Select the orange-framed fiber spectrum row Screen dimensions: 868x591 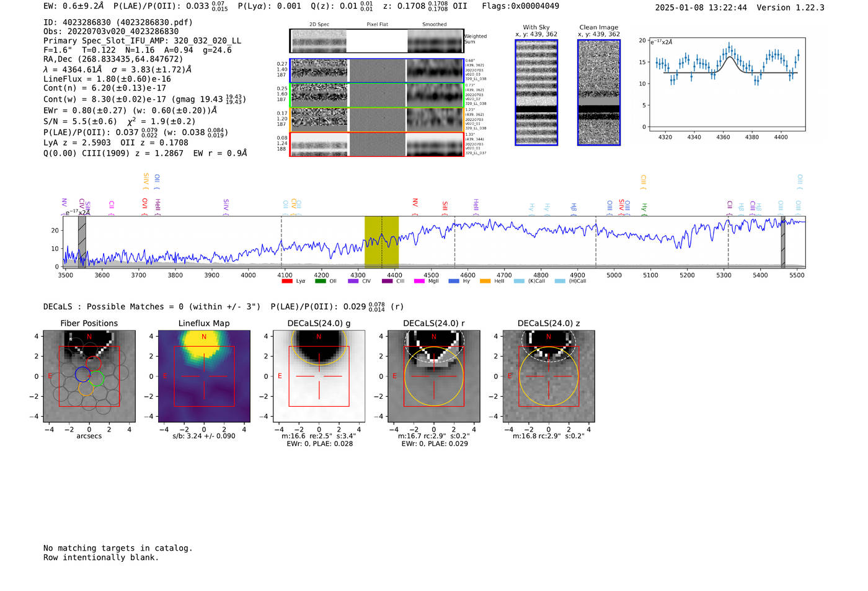[x=377, y=120]
